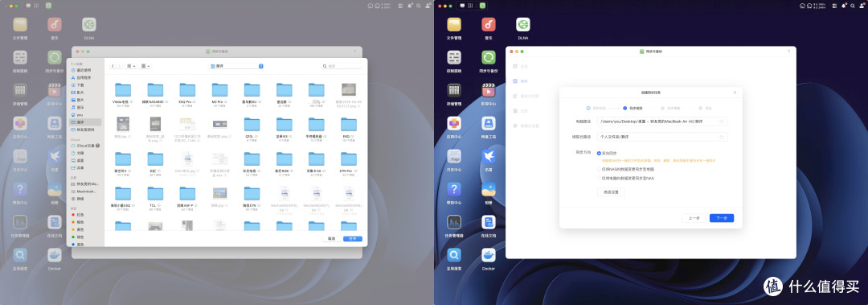Click 下一步 in sync task dialog

tap(722, 218)
